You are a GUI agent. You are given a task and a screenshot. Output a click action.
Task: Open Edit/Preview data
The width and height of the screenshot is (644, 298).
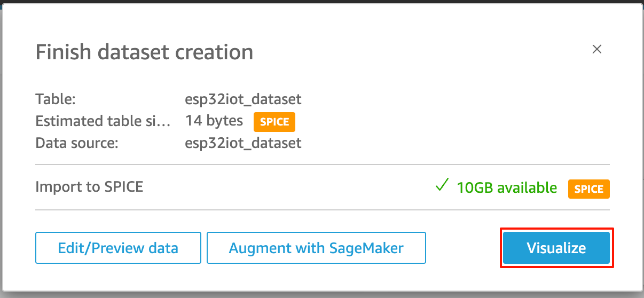[118, 248]
